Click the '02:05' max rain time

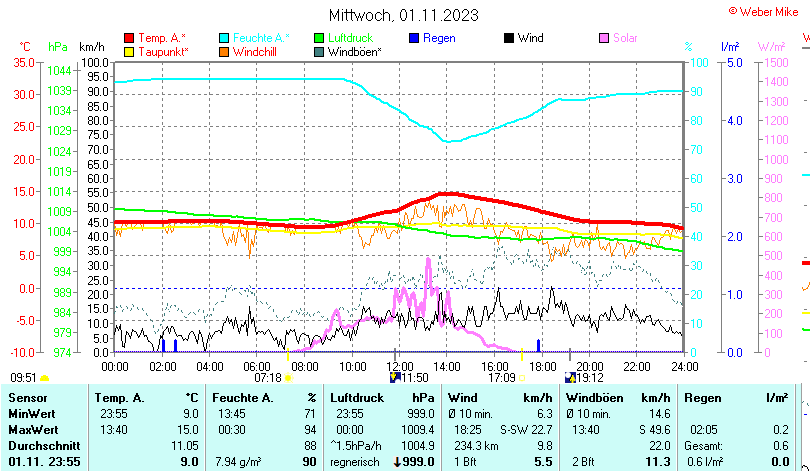tap(704, 430)
